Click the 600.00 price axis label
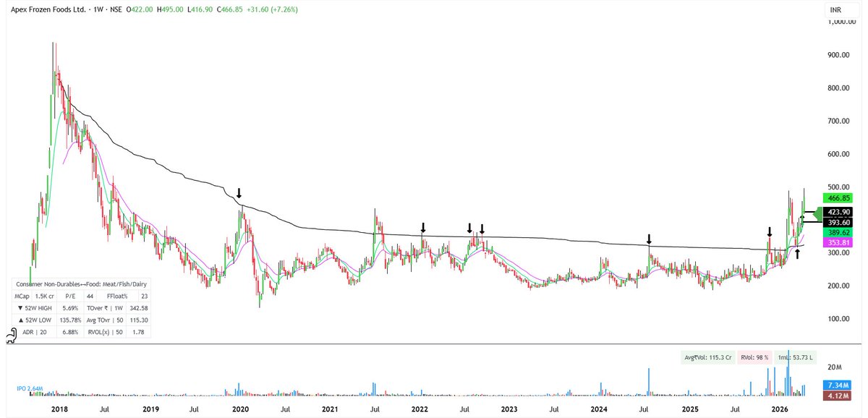Viewport: 868px width, 418px height. (x=838, y=155)
